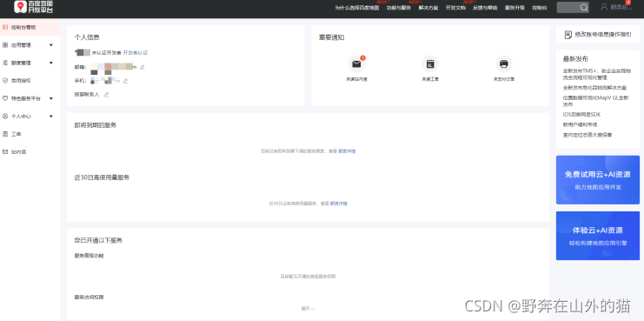This screenshot has width=644, height=321.
Task: Edit the 手机 phone number with pencil icon
Action: (126, 81)
